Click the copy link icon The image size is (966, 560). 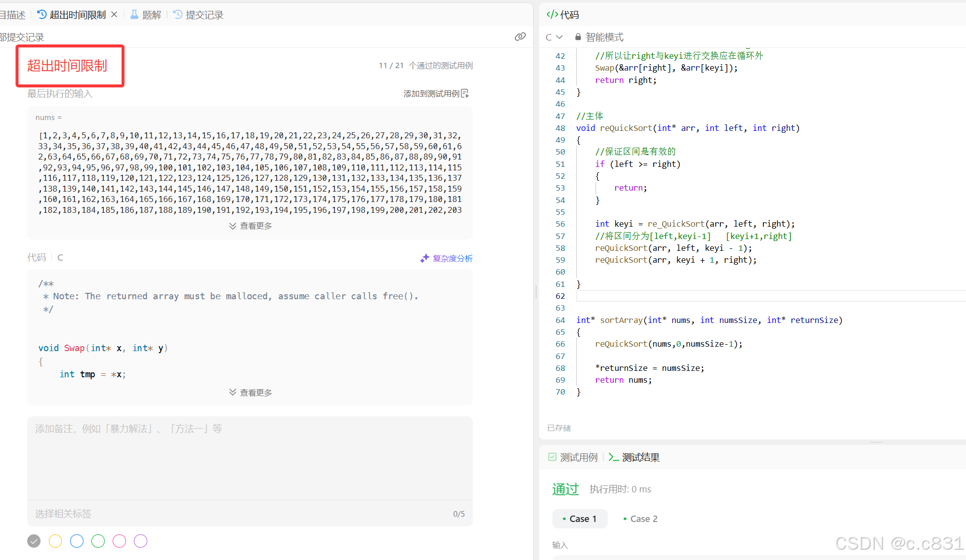coord(520,37)
